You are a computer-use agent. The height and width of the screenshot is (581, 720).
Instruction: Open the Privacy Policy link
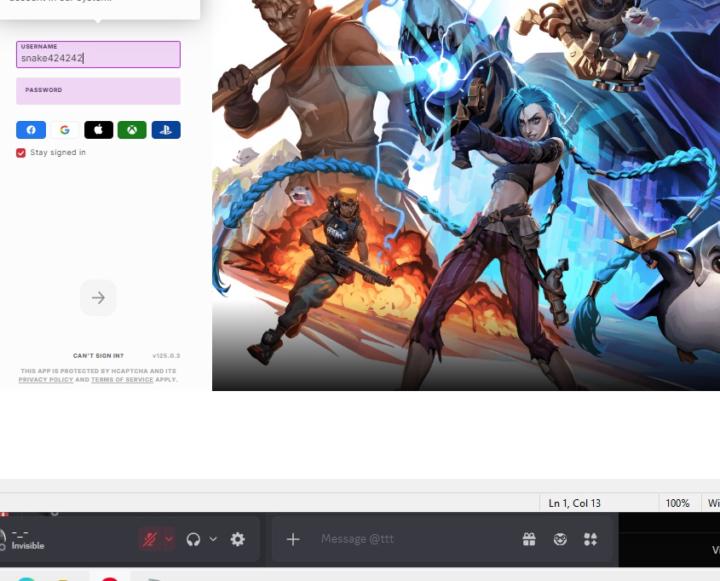(46, 380)
